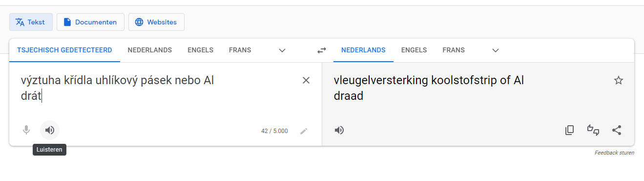Set target language to Engels
The width and height of the screenshot is (644, 181).
pyautogui.click(x=414, y=50)
